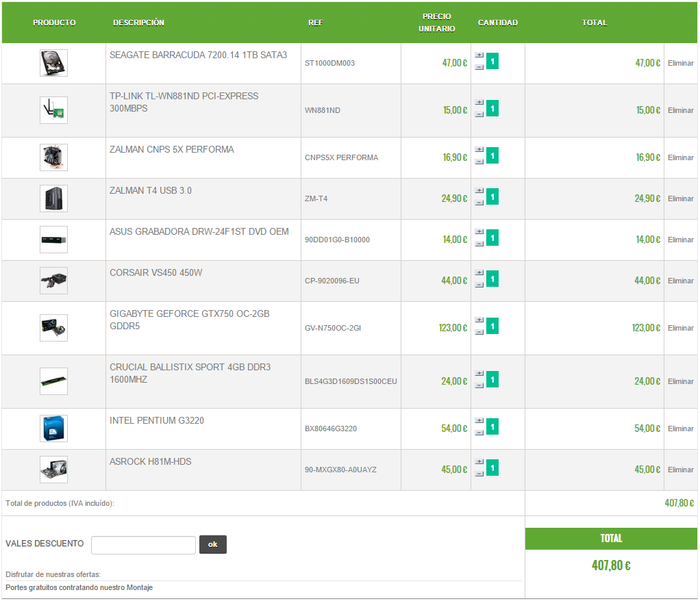This screenshot has width=700, height=601.
Task: Increase quantity of ASRock H81M-HDS
Action: click(x=479, y=462)
